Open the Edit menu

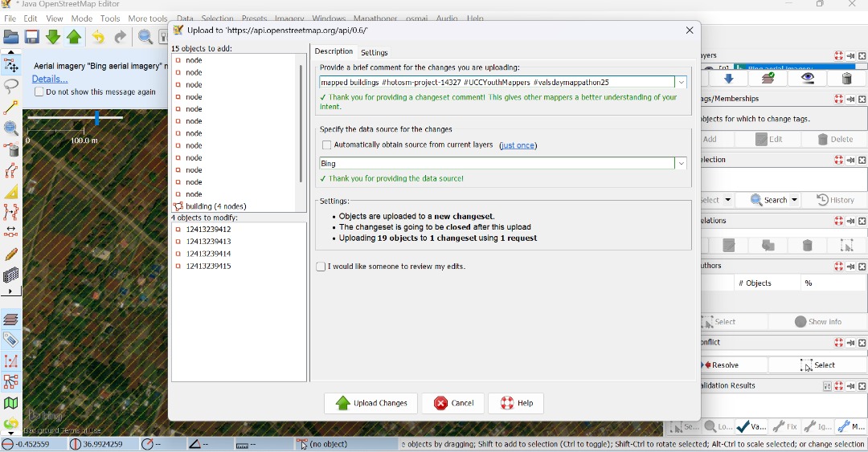(x=31, y=18)
